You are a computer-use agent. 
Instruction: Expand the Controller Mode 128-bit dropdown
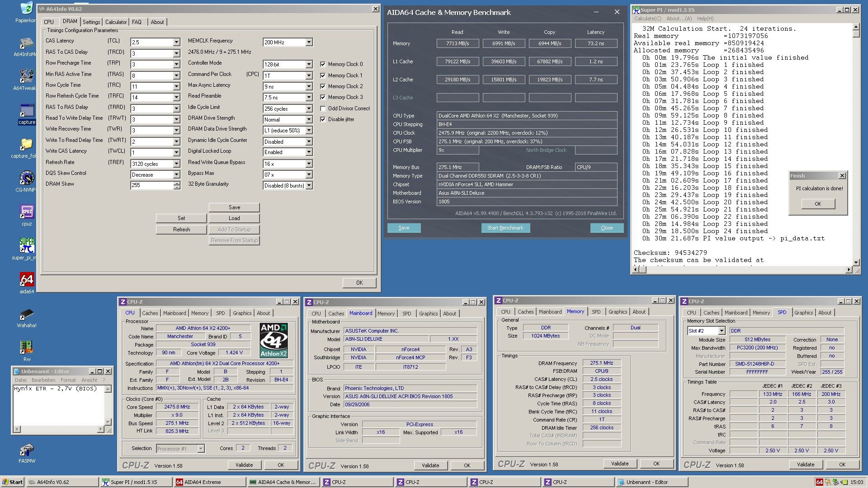point(309,65)
